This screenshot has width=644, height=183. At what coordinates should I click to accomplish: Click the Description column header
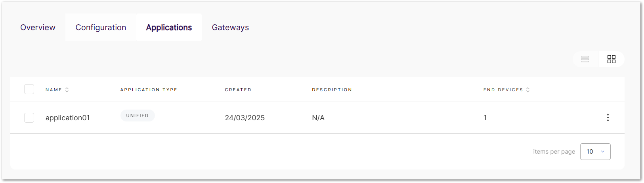332,90
